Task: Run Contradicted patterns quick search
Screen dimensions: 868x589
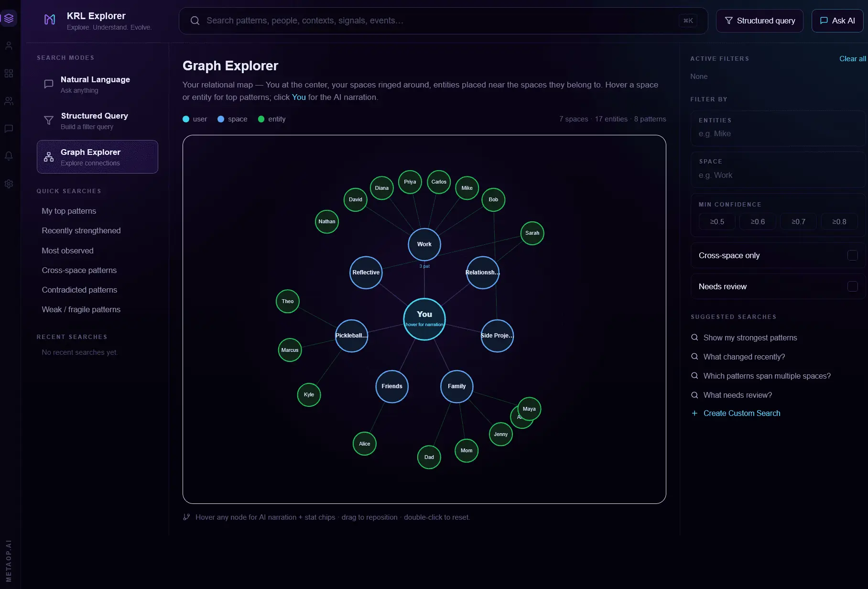Action: pos(79,290)
